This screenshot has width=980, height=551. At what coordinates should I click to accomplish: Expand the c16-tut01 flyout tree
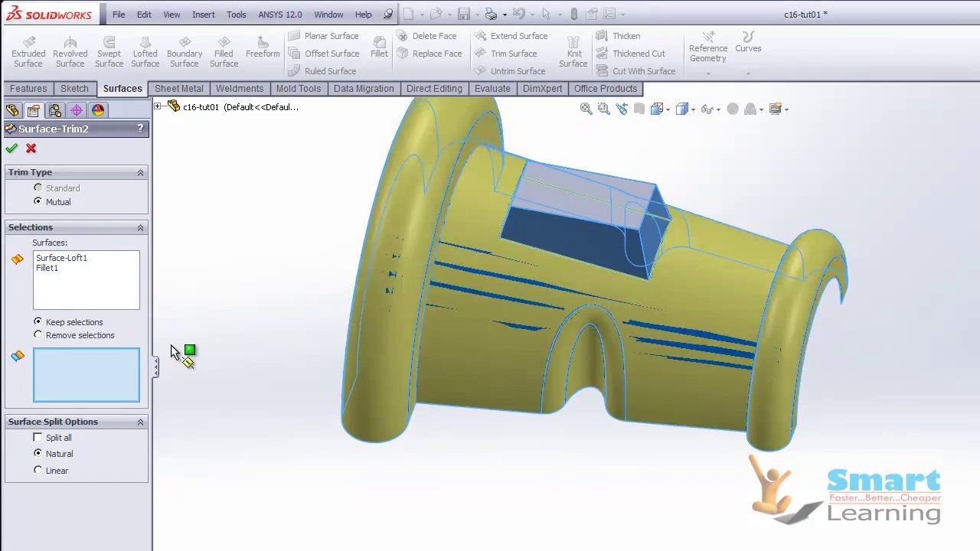158,106
